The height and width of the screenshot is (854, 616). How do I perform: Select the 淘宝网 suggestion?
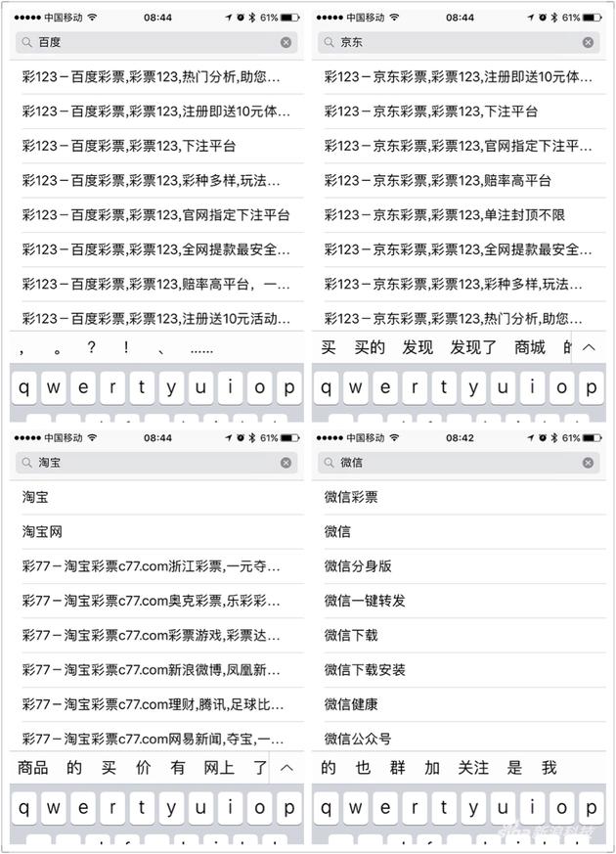156,531
